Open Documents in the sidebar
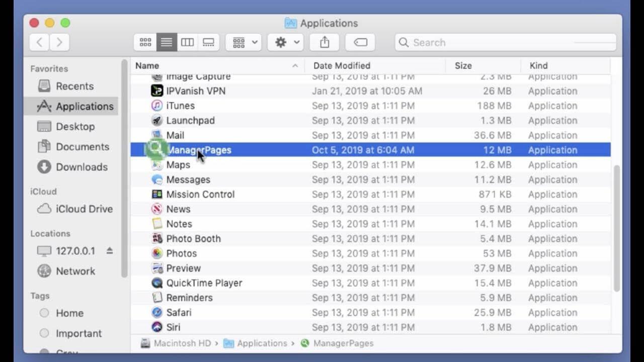Viewport: 644px width, 362px height. 70,147
